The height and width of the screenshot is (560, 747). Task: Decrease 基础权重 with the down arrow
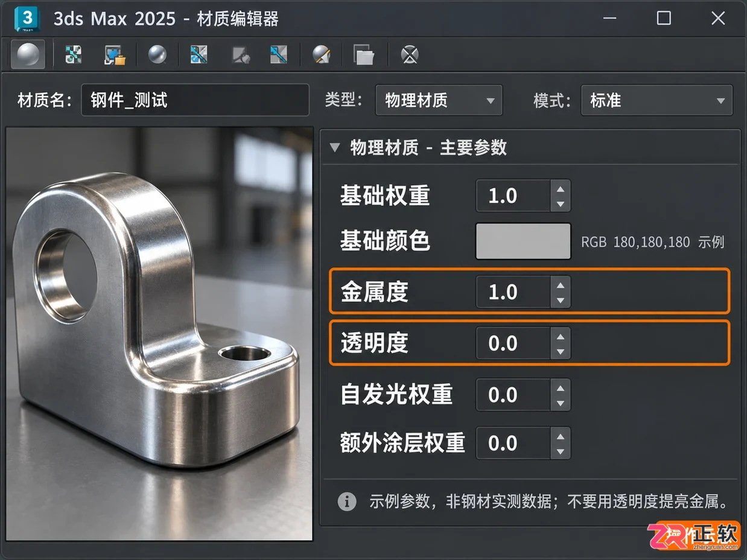(x=561, y=204)
